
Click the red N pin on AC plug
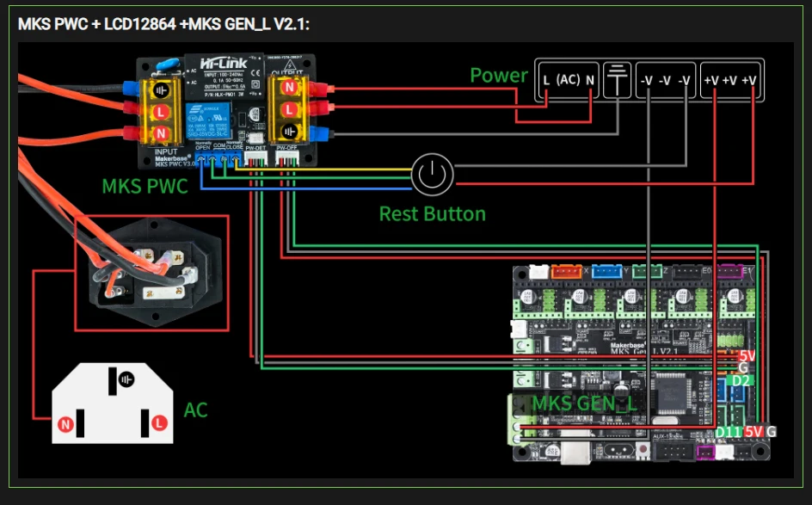65,425
